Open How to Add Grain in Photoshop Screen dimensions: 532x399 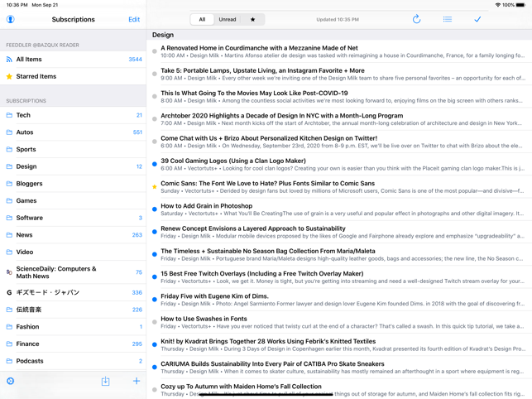tap(339, 209)
